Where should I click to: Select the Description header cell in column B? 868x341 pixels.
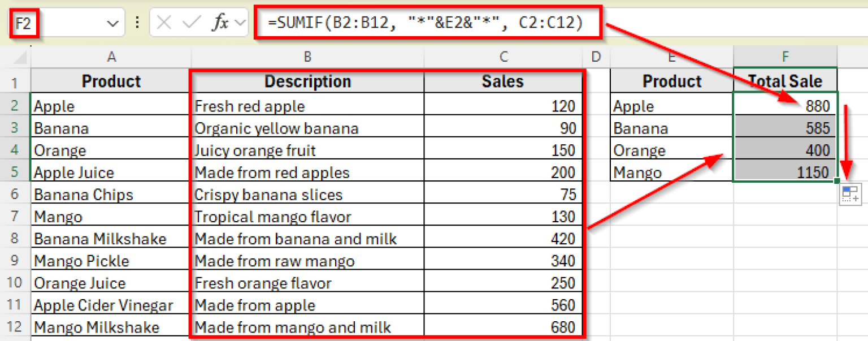[307, 81]
